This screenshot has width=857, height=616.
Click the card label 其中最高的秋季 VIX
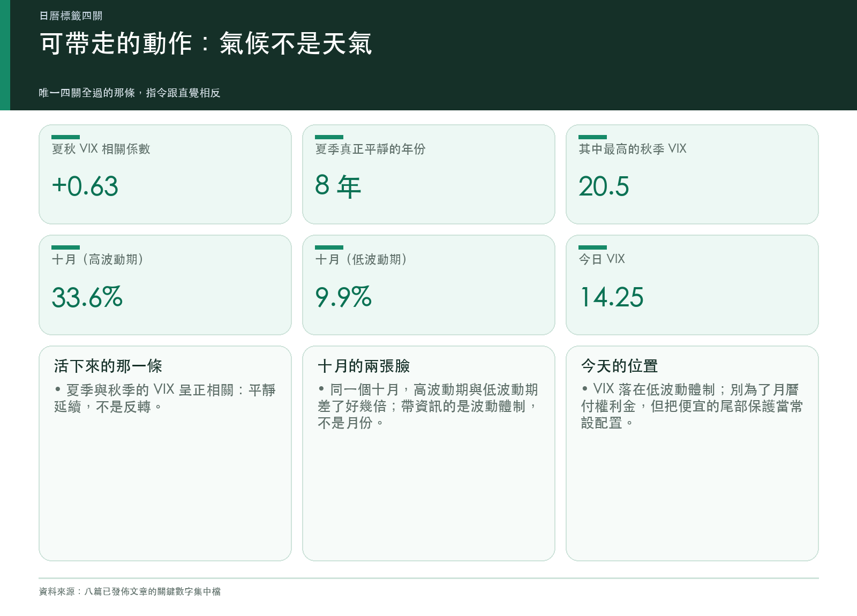633,149
